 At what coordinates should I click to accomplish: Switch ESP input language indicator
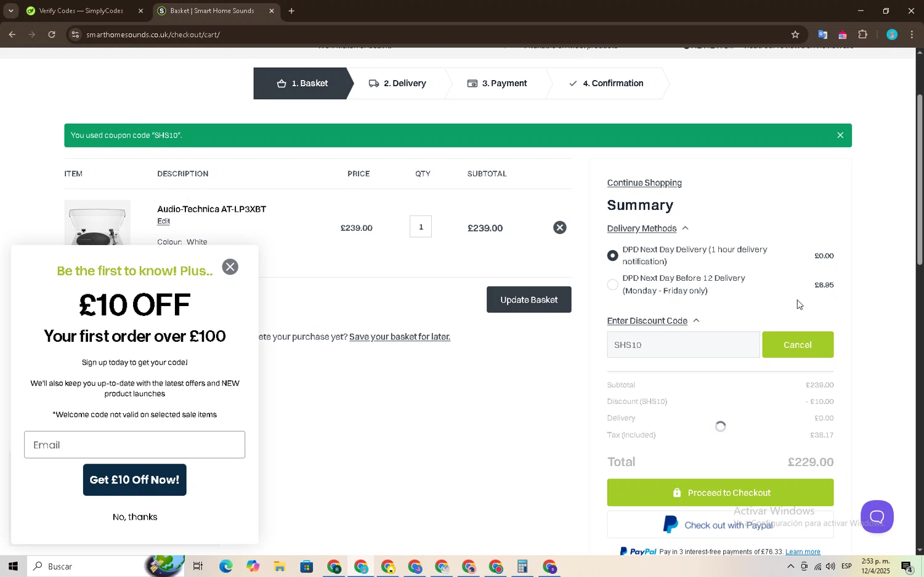point(846,567)
